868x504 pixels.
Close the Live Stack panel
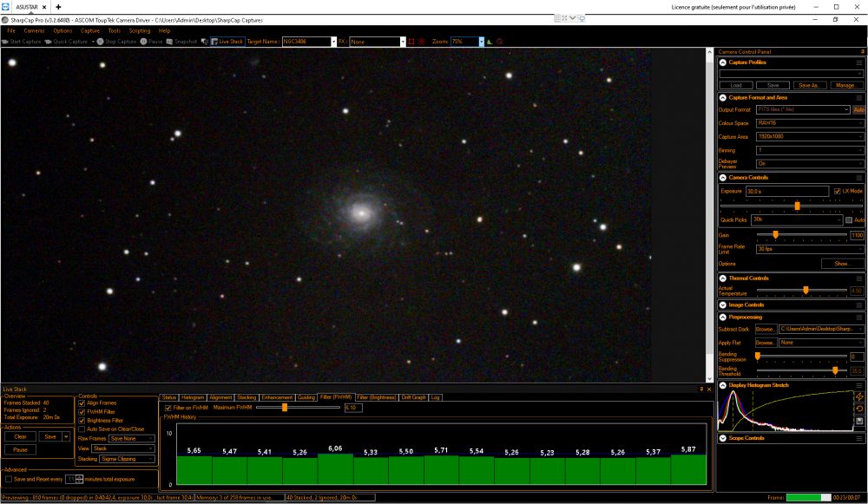click(x=709, y=389)
